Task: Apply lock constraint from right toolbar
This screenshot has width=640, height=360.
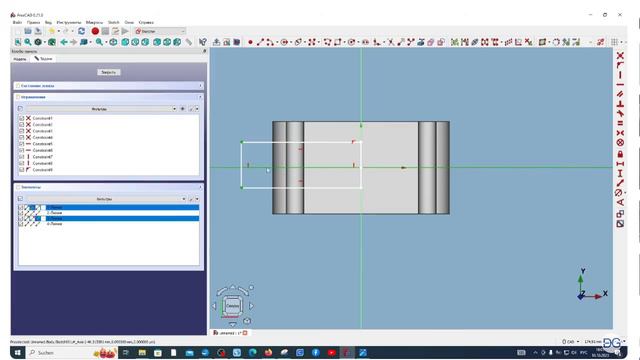Action: tap(620, 154)
